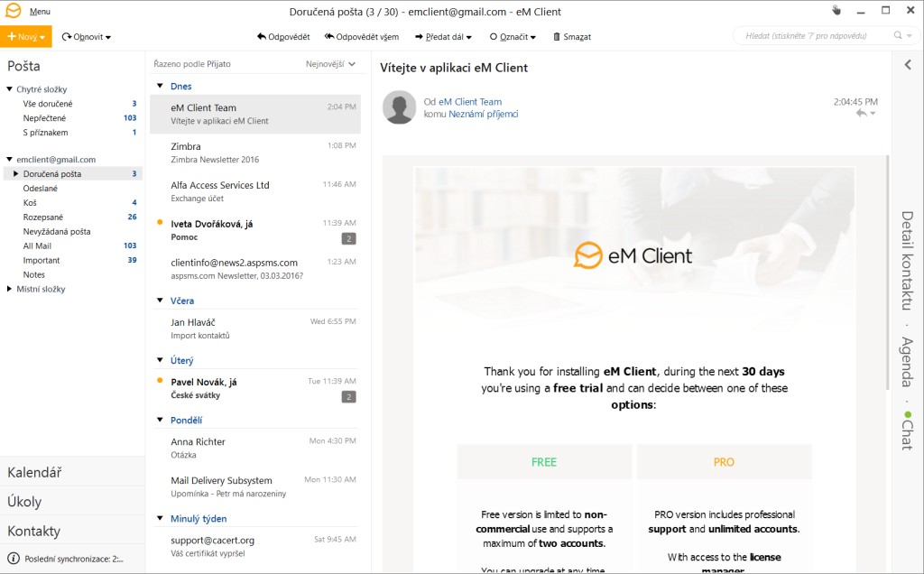Image resolution: width=924 pixels, height=574 pixels.
Task: Open the Anna Richter Otázka message
Action: [x=255, y=448]
